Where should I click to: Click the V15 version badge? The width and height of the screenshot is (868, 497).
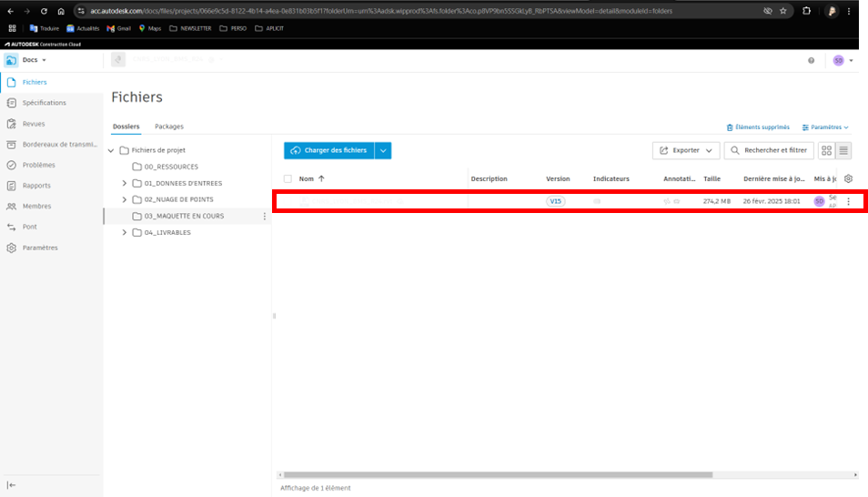coord(555,201)
